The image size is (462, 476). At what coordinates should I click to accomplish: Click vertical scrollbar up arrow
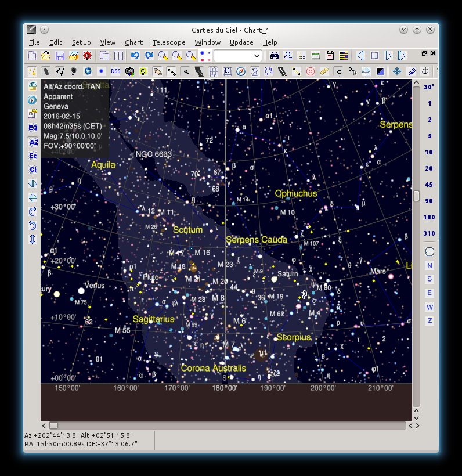pyautogui.click(x=417, y=82)
